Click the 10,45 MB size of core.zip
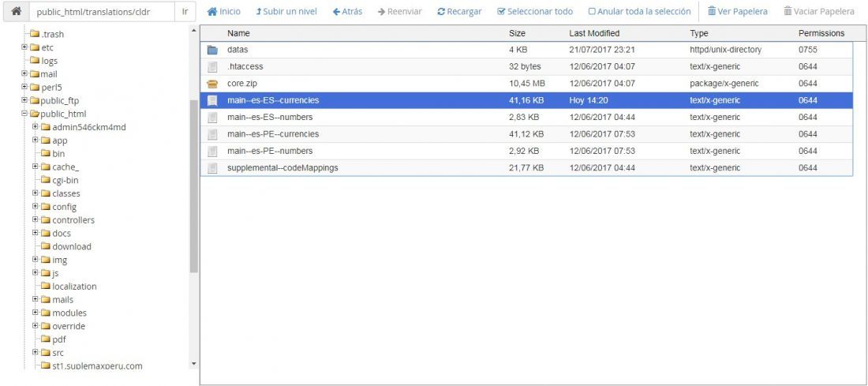The height and width of the screenshot is (386, 868). [x=527, y=84]
